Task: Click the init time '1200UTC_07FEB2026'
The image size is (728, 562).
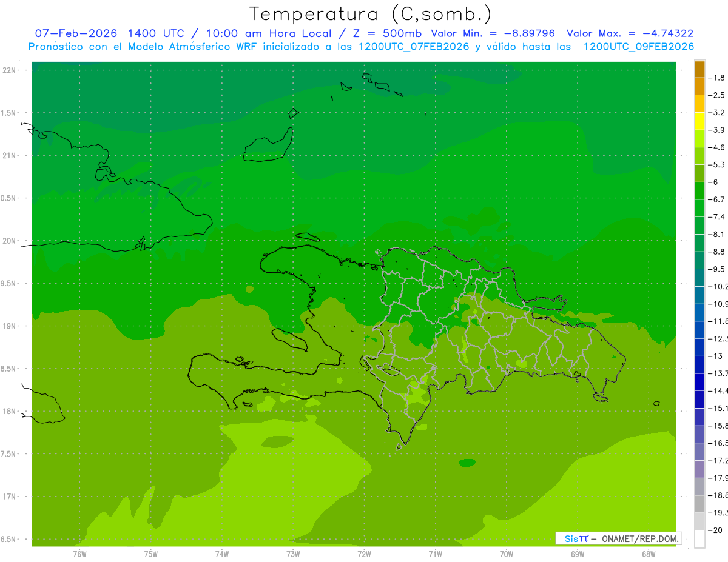Action: [x=414, y=47]
